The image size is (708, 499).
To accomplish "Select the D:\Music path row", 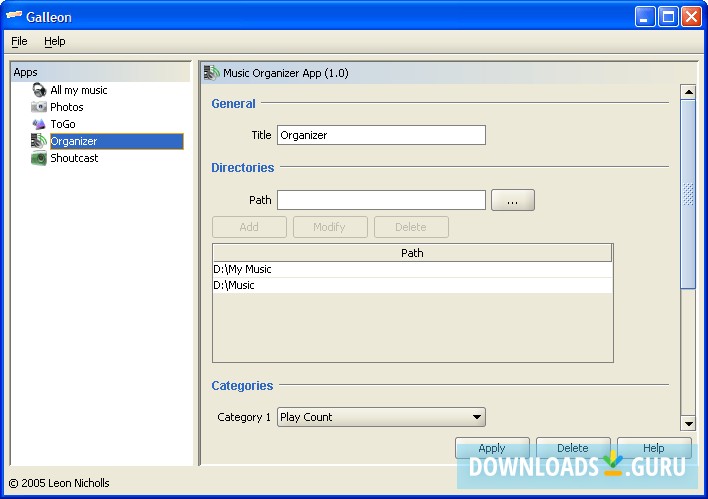I will point(412,285).
